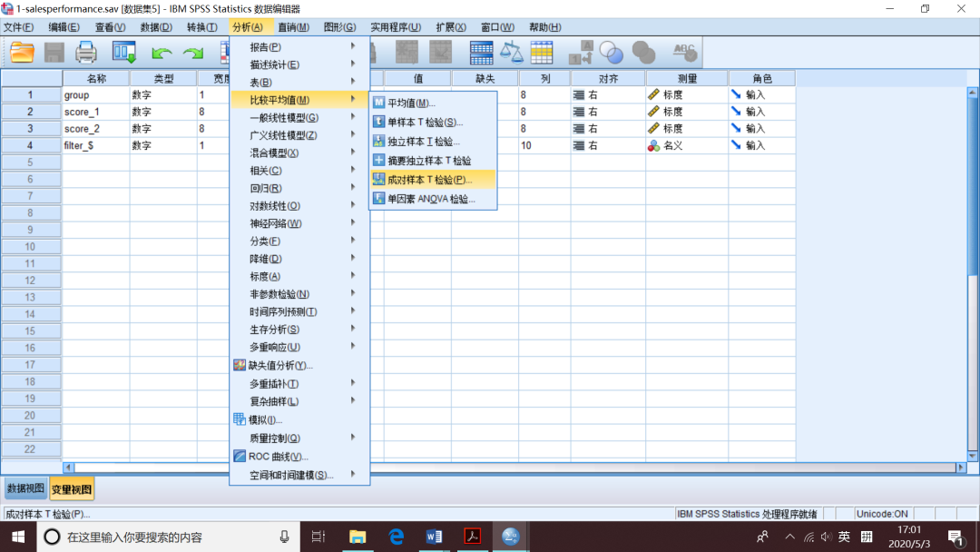The height and width of the screenshot is (552, 980).
Task: Click the vertical scrollbar down arrow
Action: (973, 456)
